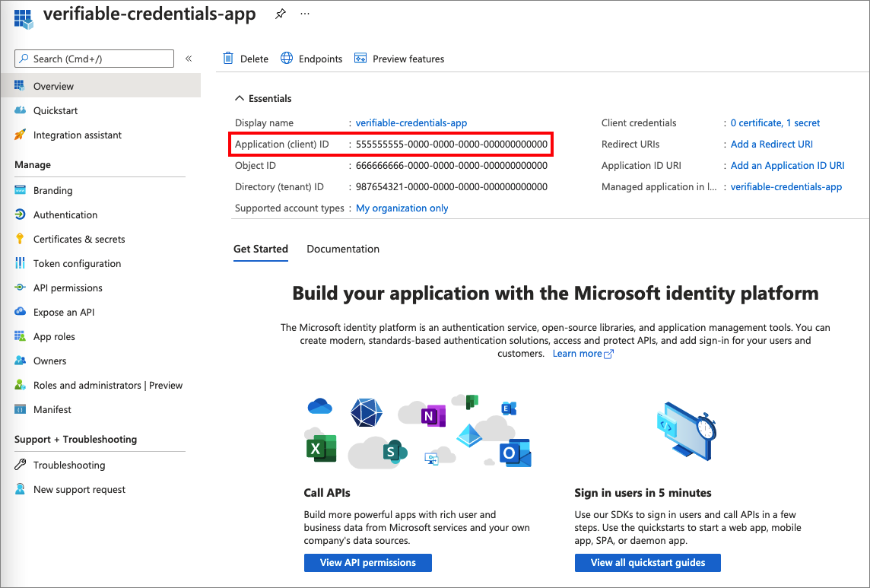Switch to the Documentation tab
The width and height of the screenshot is (870, 588).
(x=343, y=249)
